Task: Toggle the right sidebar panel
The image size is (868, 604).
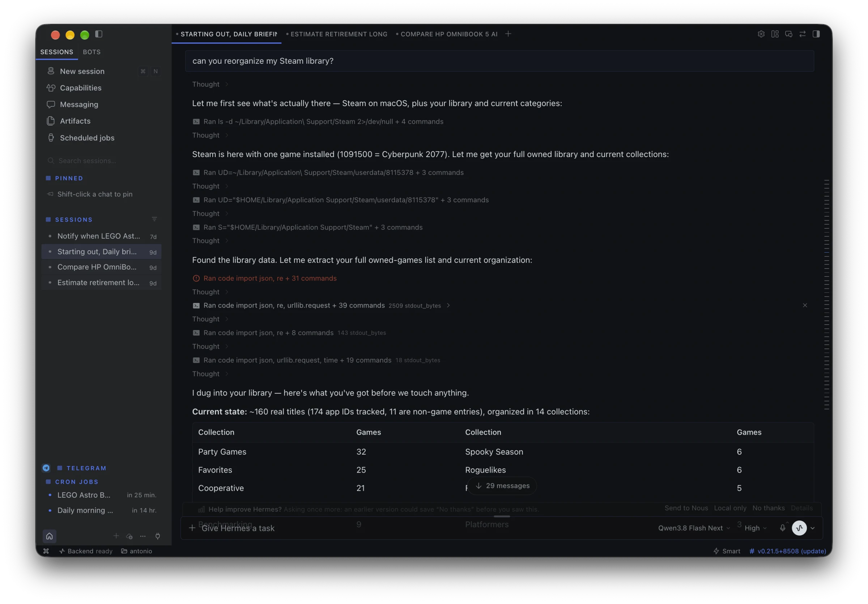Action: (x=816, y=34)
